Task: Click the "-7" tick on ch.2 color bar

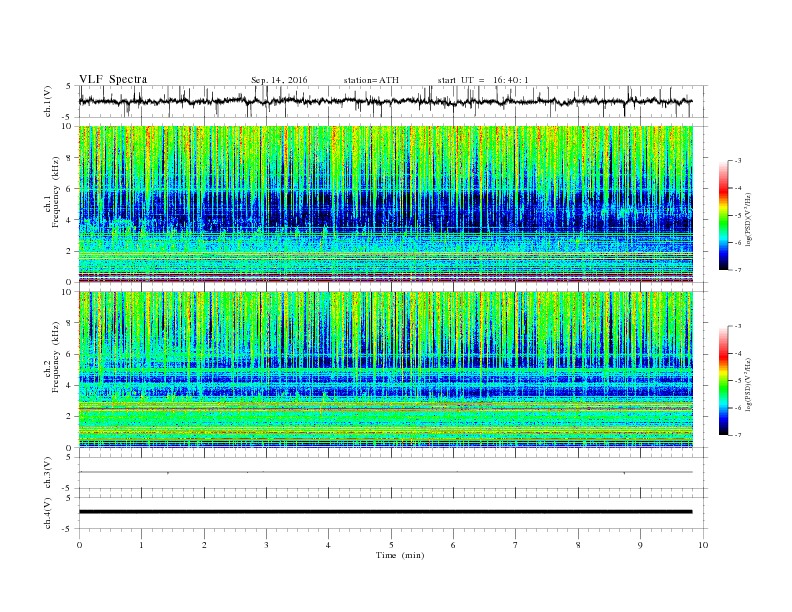Action: pos(738,435)
